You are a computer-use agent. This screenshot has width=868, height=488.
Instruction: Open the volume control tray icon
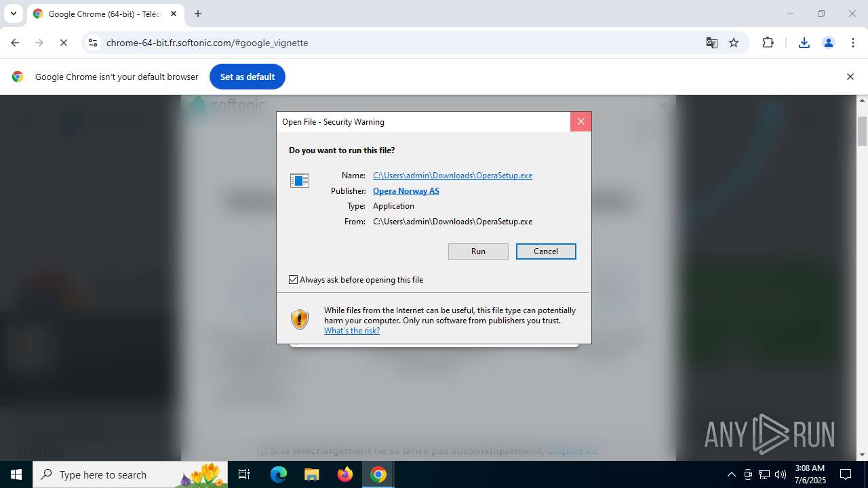click(x=781, y=474)
